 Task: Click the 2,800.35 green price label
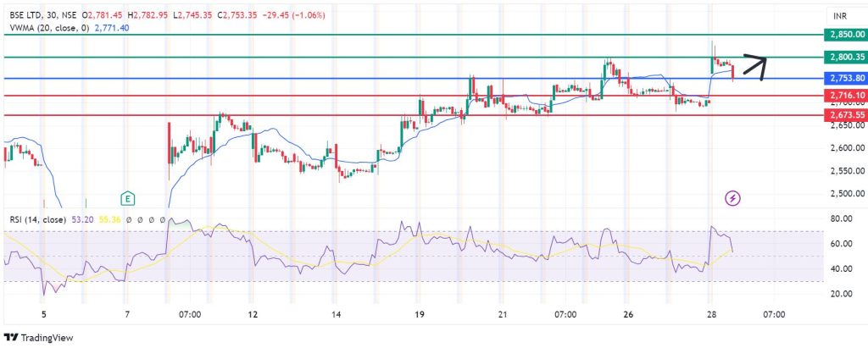pos(845,57)
